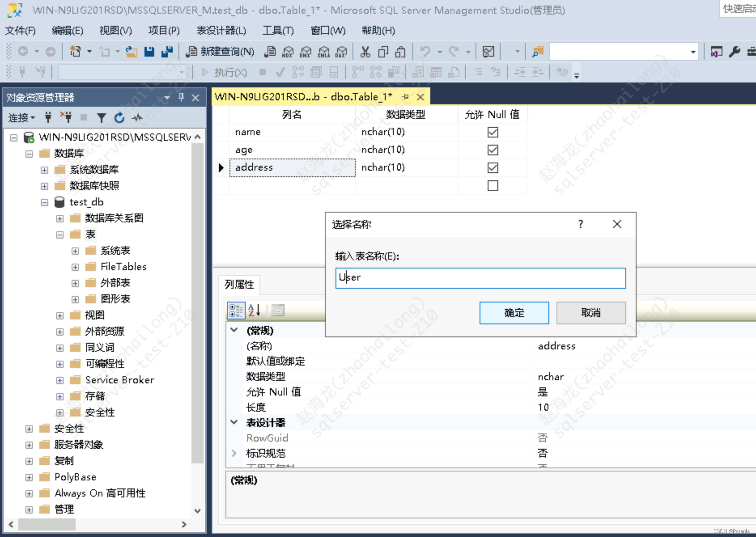Click the Undo arrow icon
756x537 pixels.
(x=425, y=51)
